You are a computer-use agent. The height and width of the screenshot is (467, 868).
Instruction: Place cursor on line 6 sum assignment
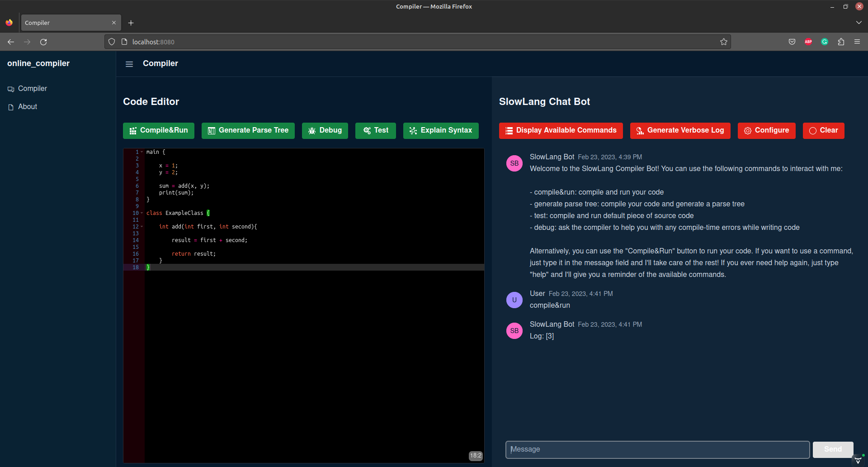coord(184,186)
